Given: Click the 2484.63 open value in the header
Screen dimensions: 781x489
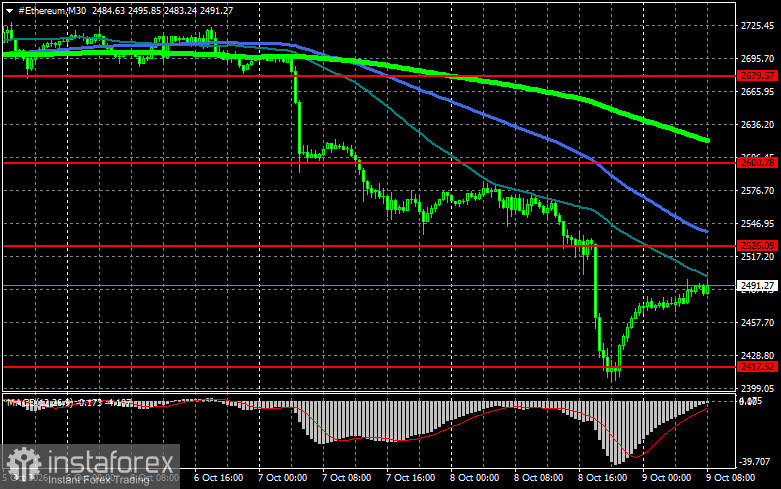Looking at the screenshot, I should [x=108, y=10].
